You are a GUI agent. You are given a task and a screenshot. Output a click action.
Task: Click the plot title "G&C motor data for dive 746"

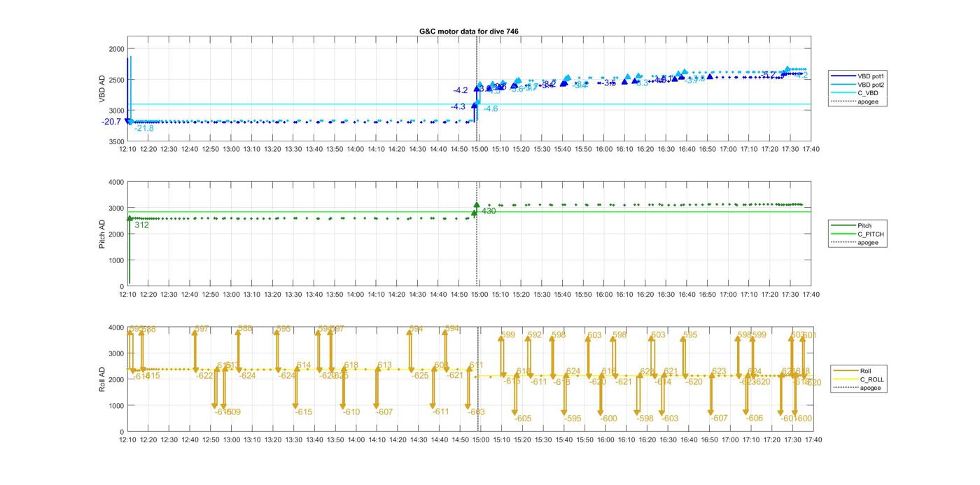tap(468, 31)
